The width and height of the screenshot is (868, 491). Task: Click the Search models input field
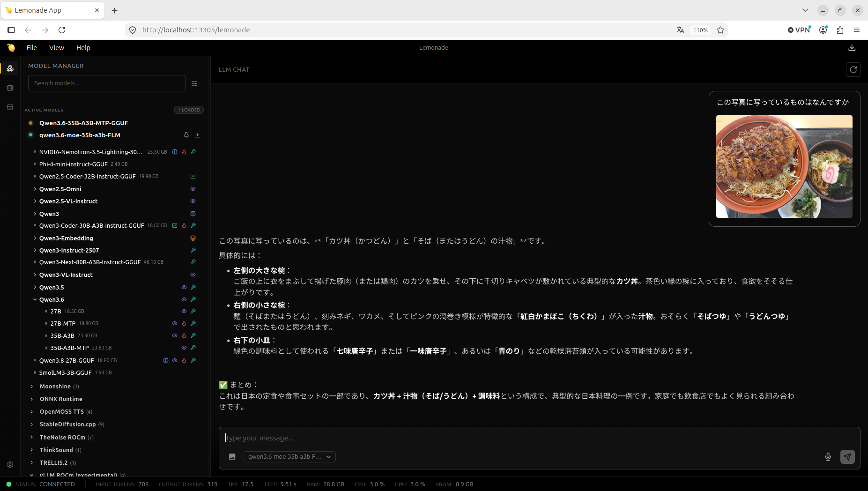coord(107,83)
